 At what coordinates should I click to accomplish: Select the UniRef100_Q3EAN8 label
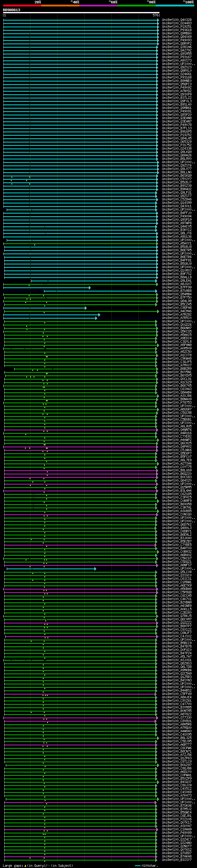click(177, 118)
